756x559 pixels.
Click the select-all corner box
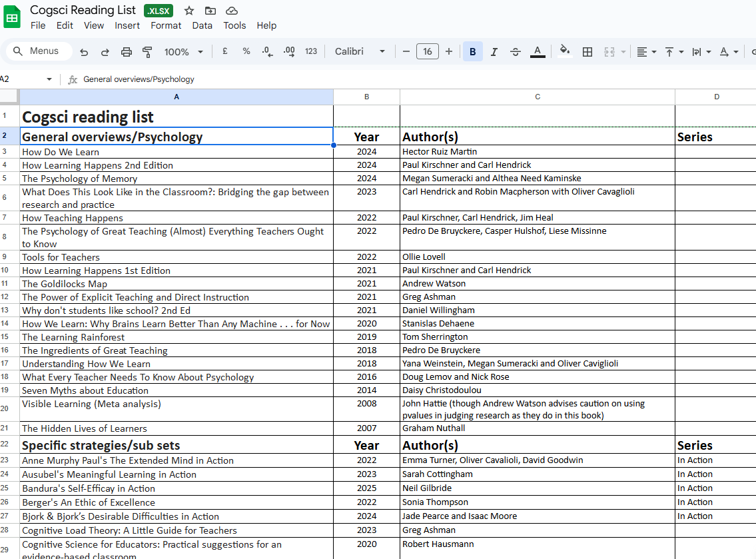coord(9,97)
